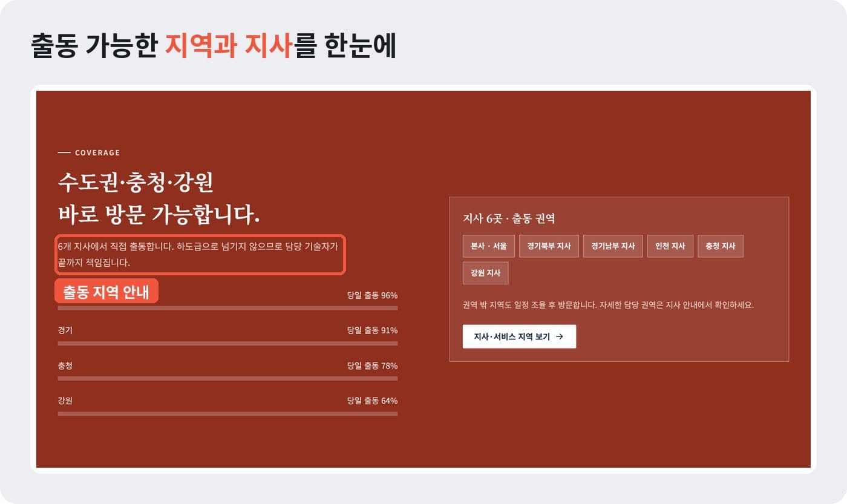The image size is (847, 504).
Task: Click the 당일 출동 64% value
Action: pyautogui.click(x=372, y=401)
